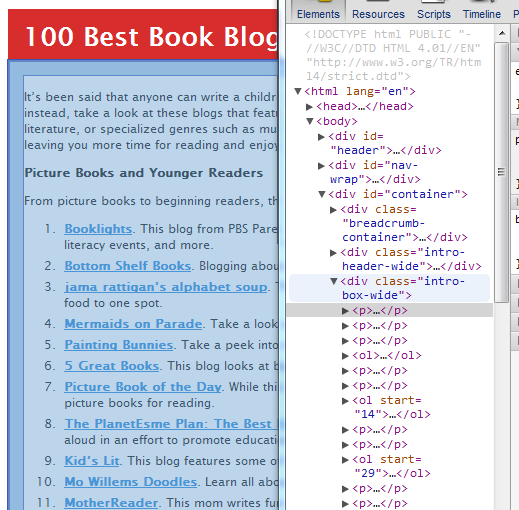The width and height of the screenshot is (519, 510).
Task: Expand the ol start="29" node
Action: [345, 460]
